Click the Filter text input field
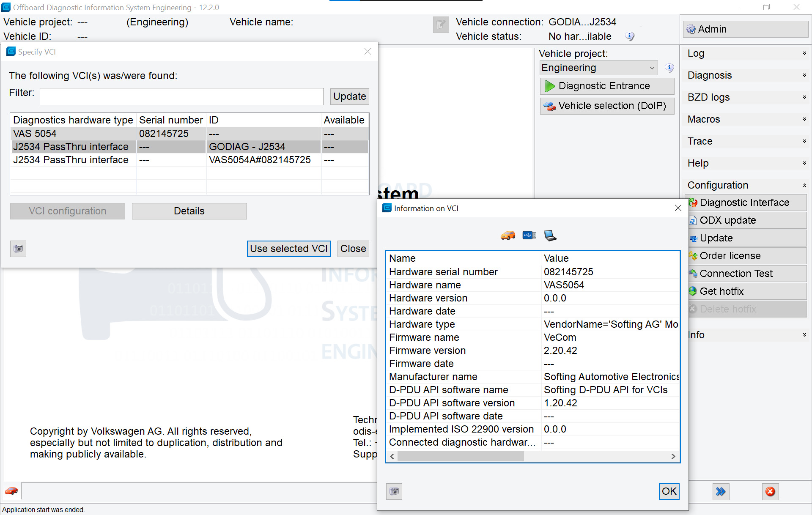 (182, 96)
